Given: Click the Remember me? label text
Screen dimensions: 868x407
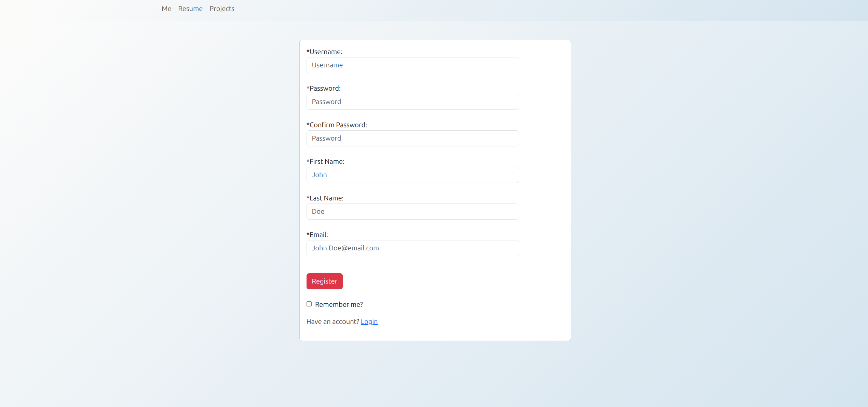Looking at the screenshot, I should (339, 304).
